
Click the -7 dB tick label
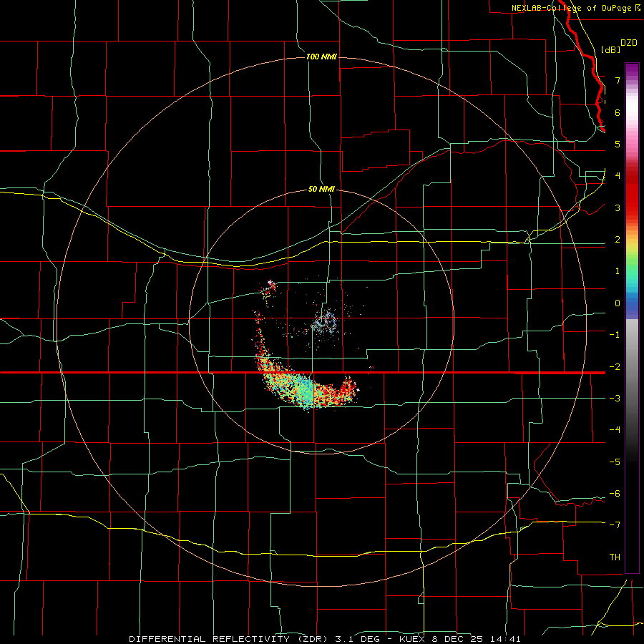click(615, 525)
